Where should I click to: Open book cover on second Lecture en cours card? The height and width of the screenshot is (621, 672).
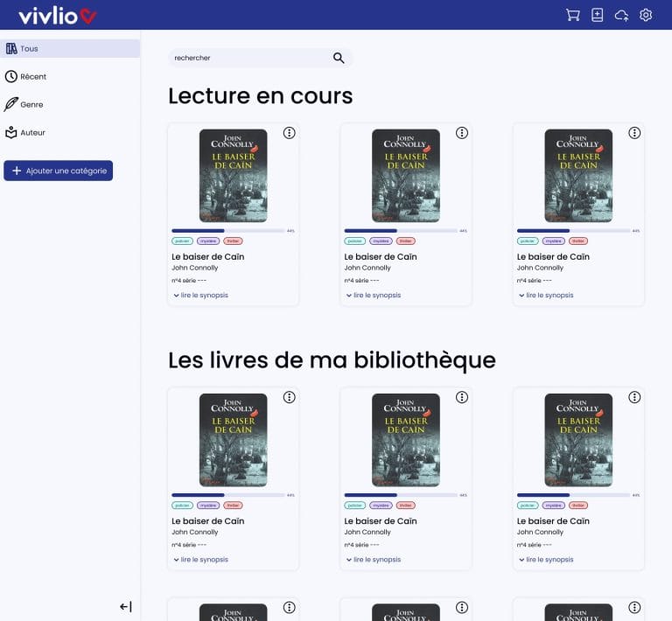pos(406,176)
